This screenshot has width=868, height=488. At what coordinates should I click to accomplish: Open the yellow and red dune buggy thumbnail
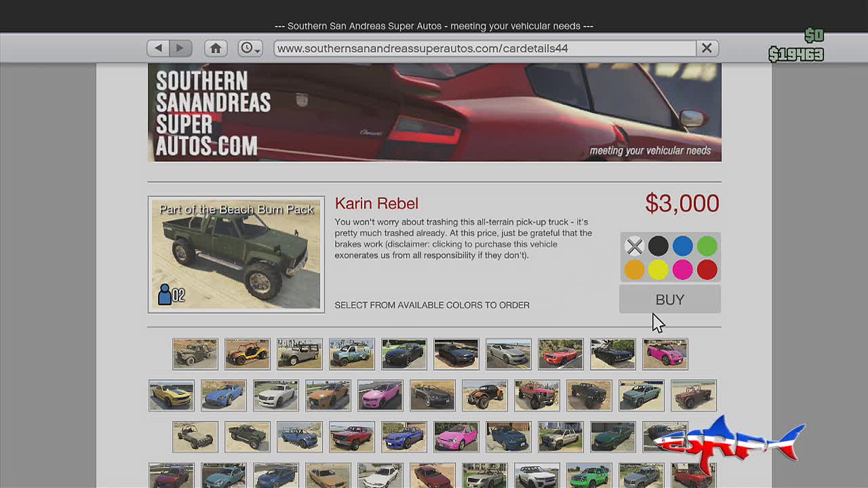[248, 354]
